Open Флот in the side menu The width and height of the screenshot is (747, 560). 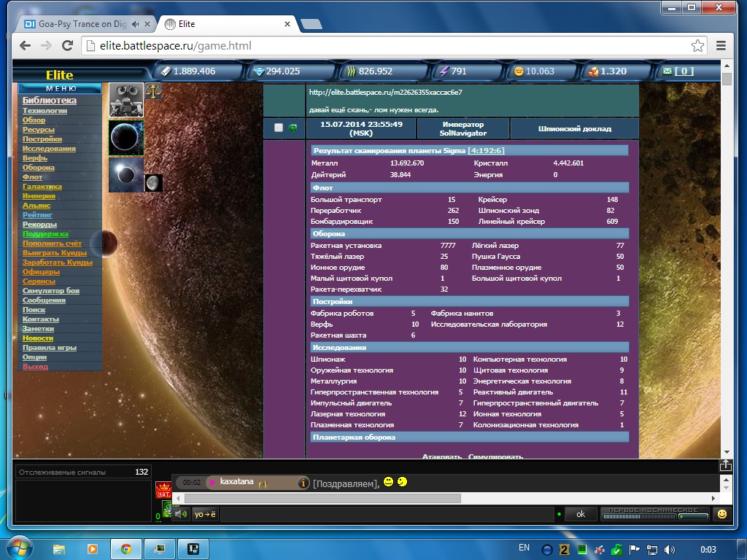click(32, 177)
